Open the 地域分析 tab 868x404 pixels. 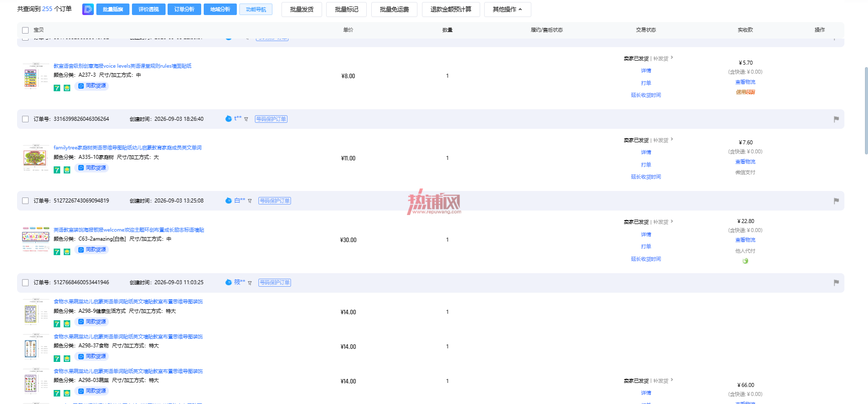pyautogui.click(x=220, y=10)
